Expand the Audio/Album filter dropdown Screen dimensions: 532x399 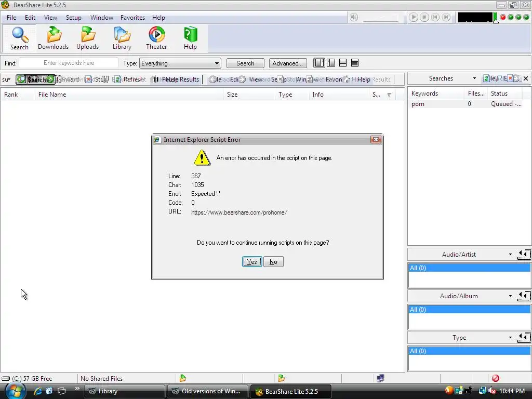(510, 296)
